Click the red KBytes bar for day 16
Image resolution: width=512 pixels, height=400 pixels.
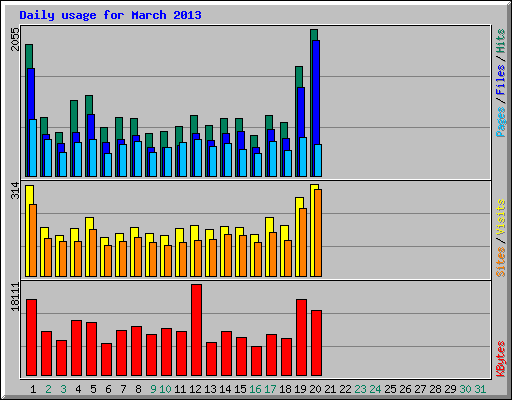(x=257, y=361)
